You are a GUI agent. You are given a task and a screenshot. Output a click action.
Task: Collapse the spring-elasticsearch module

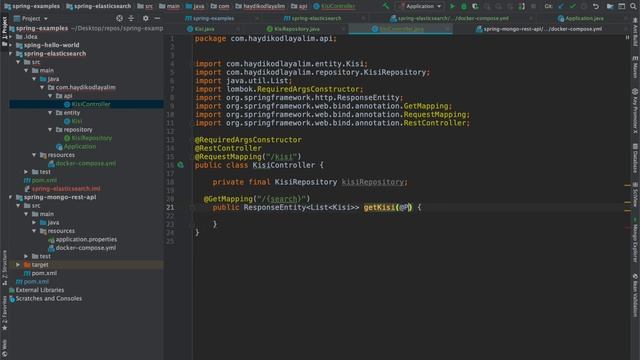[x=11, y=53]
